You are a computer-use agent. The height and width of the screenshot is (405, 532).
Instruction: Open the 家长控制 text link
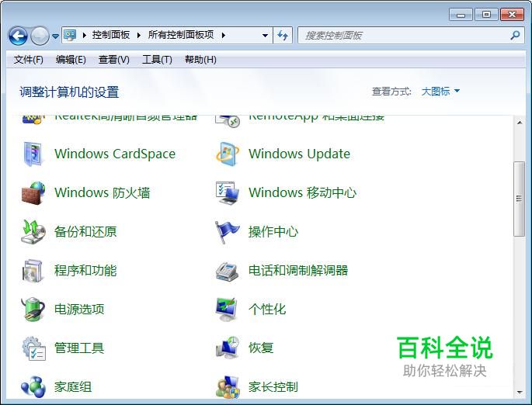point(273,386)
